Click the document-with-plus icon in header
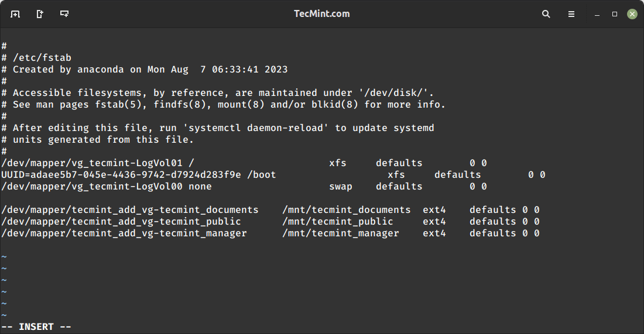 point(40,14)
